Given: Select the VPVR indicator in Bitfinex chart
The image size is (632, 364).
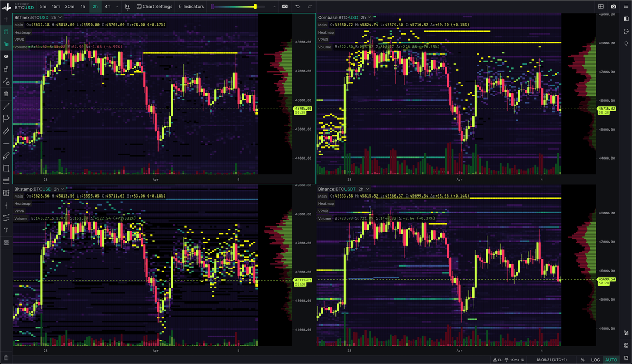Looking at the screenshot, I should tap(20, 40).
